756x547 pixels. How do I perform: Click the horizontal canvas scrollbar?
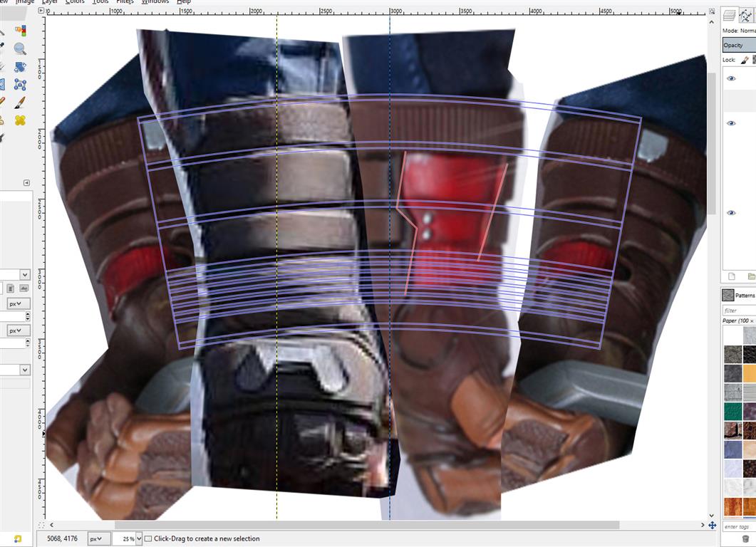pyautogui.click(x=367, y=525)
